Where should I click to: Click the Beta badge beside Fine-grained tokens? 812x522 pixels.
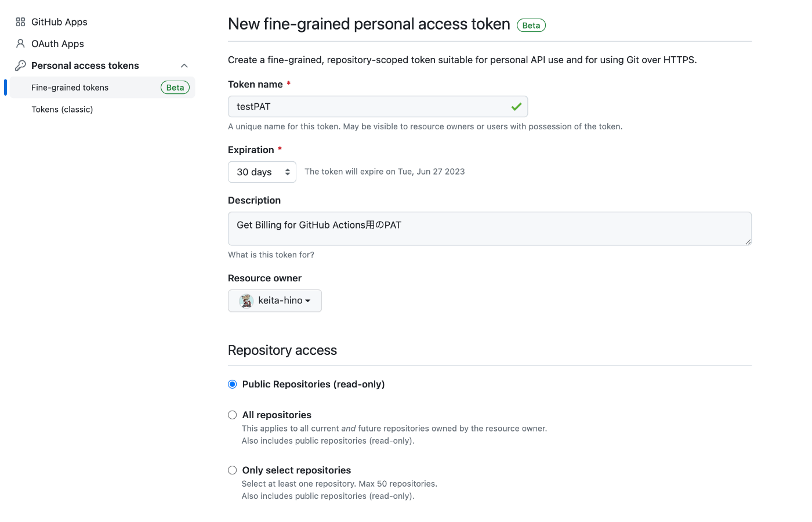[175, 88]
